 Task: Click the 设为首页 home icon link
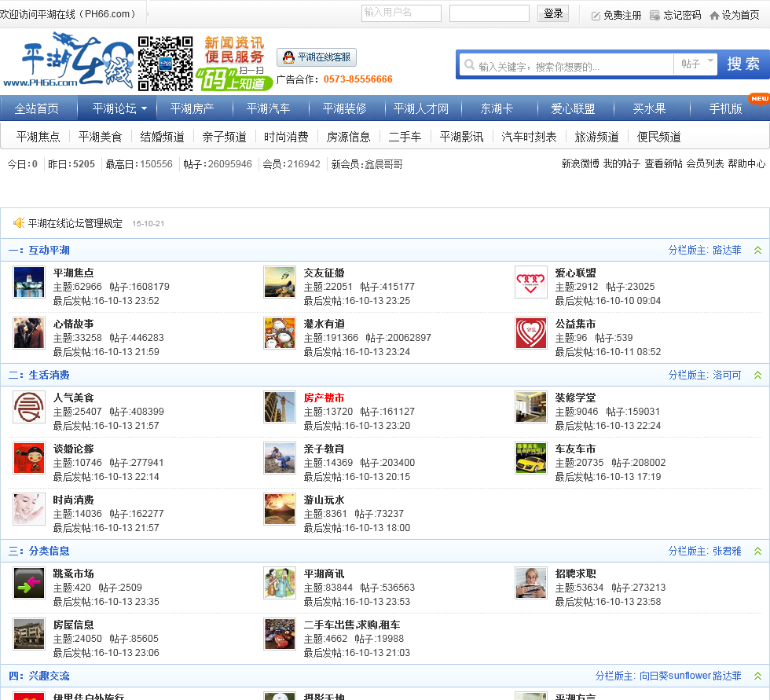pyautogui.click(x=735, y=15)
